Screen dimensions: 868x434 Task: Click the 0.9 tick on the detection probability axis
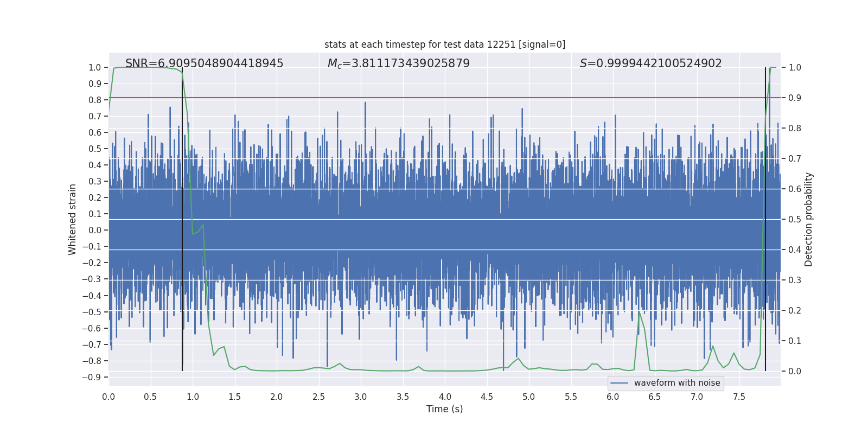pyautogui.click(x=795, y=98)
